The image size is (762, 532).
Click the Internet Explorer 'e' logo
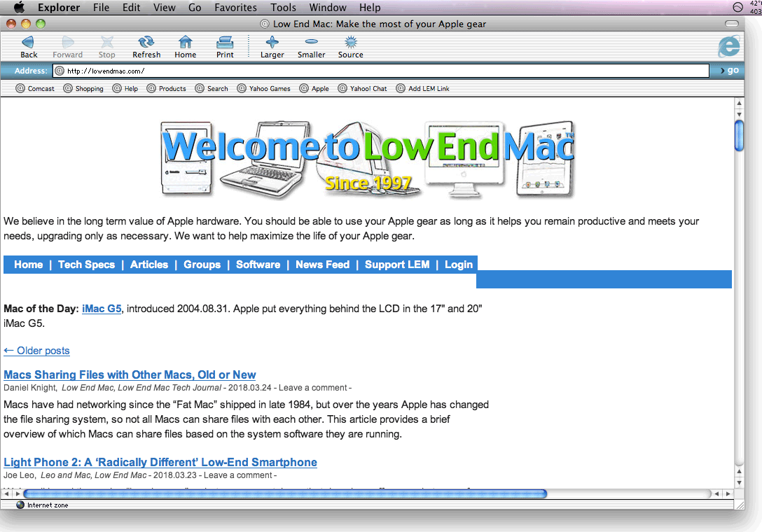728,46
